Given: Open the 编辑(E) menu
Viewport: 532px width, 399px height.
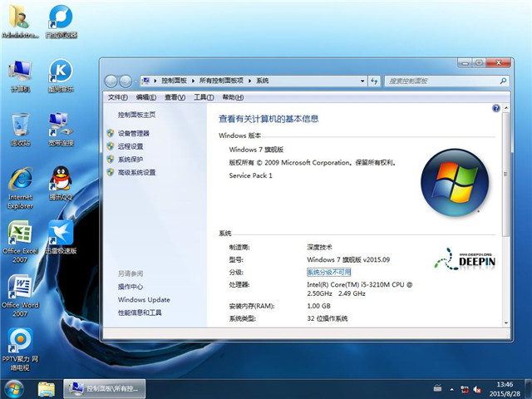Looking at the screenshot, I should [x=146, y=97].
